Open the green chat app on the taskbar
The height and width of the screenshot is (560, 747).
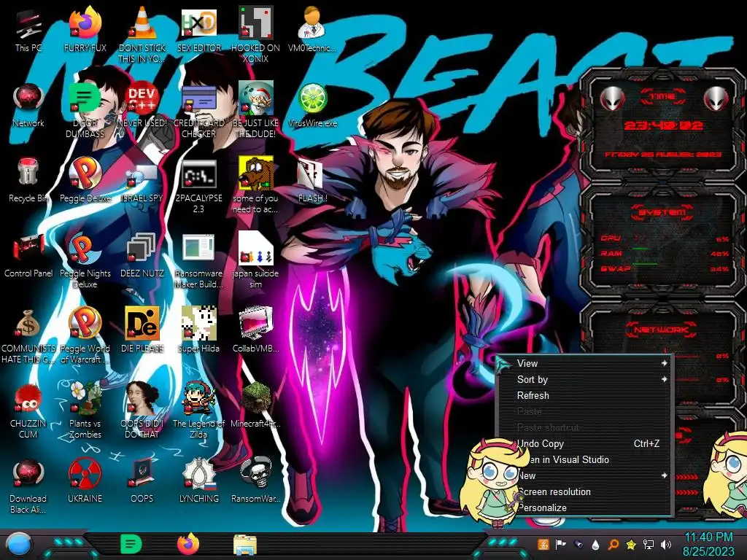(x=131, y=544)
